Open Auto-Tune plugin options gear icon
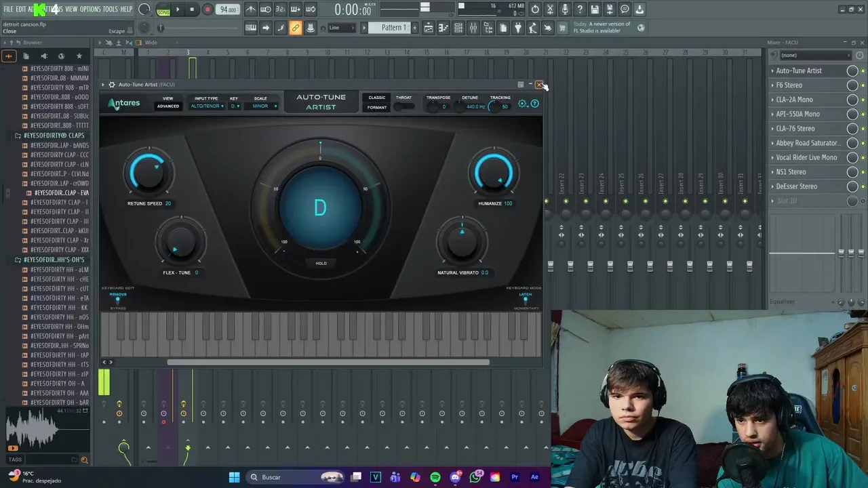The width and height of the screenshot is (868, 488). click(112, 85)
